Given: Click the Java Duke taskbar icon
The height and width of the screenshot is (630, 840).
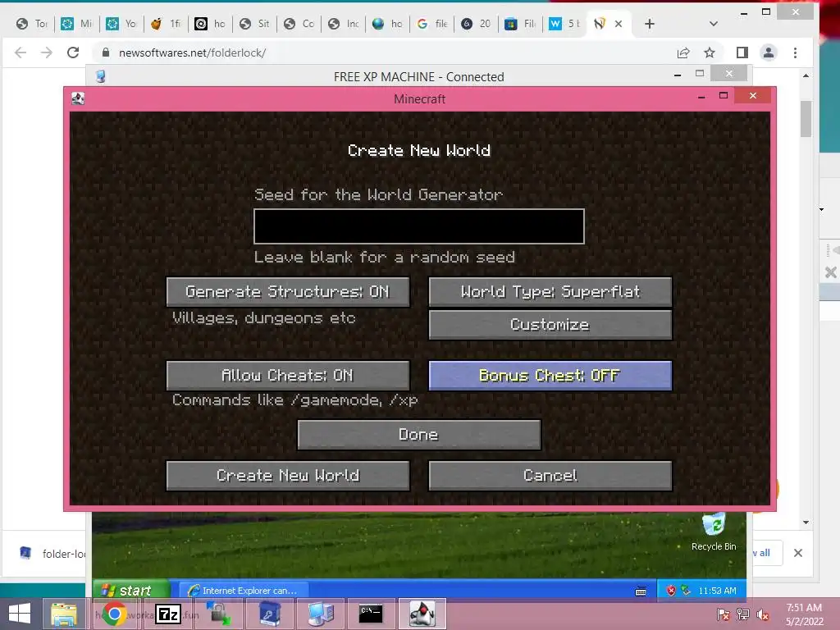Looking at the screenshot, I should click(x=422, y=614).
